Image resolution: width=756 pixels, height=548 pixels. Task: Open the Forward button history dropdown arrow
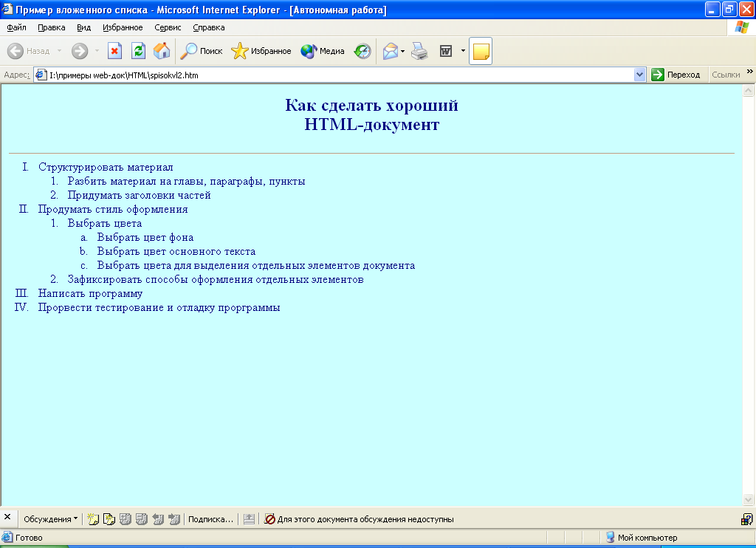pos(97,51)
